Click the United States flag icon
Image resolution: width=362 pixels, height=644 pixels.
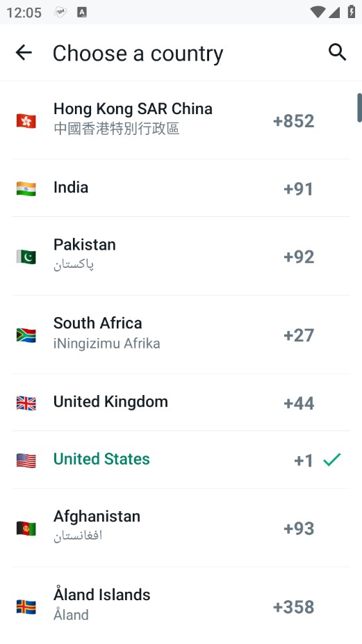pos(26,460)
